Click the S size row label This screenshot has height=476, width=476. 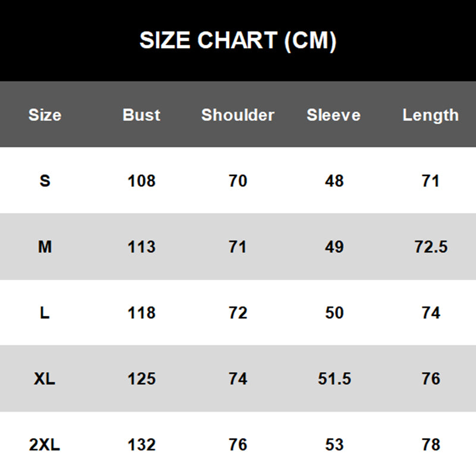(45, 181)
